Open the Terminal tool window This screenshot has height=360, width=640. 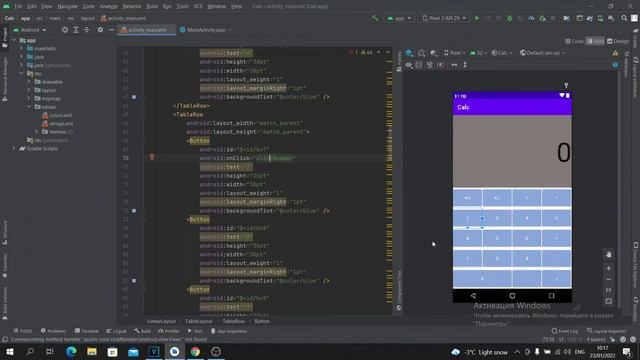tap(87, 331)
